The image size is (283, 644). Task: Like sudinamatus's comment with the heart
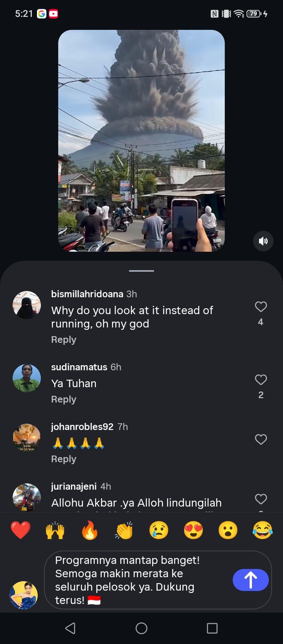261,380
